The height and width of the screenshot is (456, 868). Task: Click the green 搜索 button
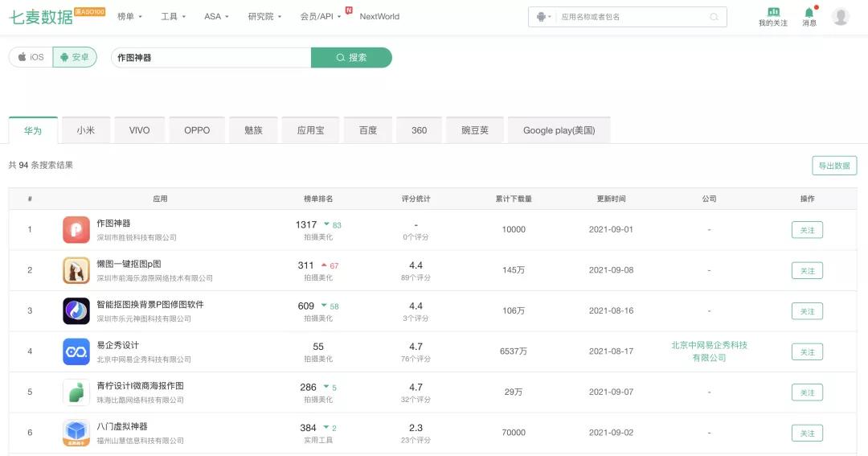point(351,58)
